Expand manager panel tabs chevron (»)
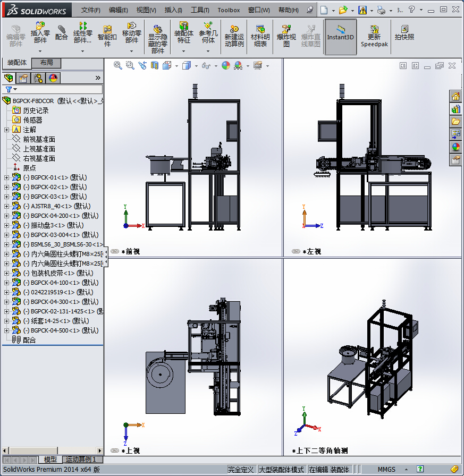 click(x=98, y=78)
